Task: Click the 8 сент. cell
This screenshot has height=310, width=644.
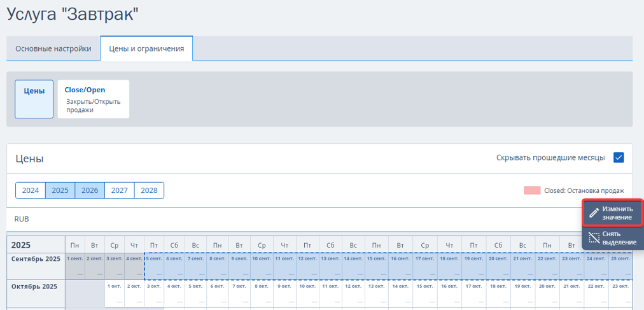Action: (217, 267)
